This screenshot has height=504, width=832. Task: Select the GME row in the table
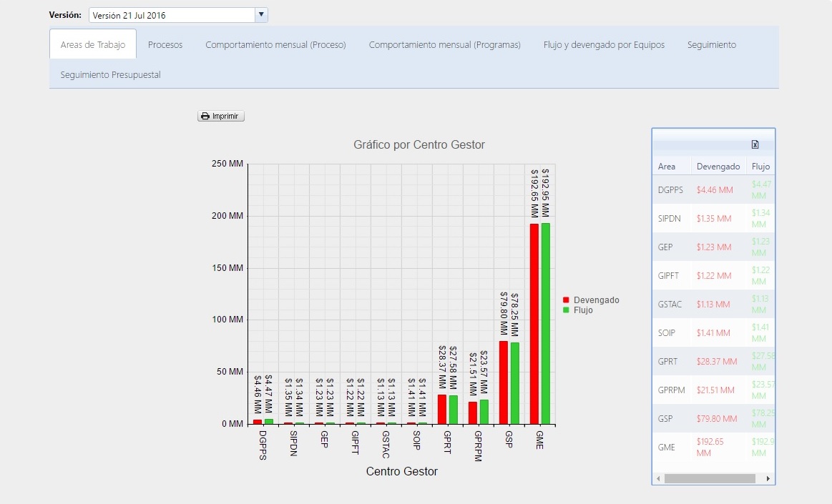tap(713, 448)
